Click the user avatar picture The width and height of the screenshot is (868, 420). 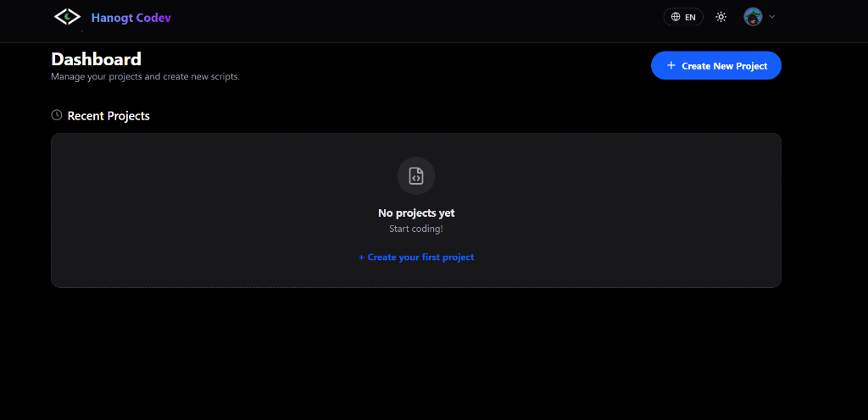753,17
